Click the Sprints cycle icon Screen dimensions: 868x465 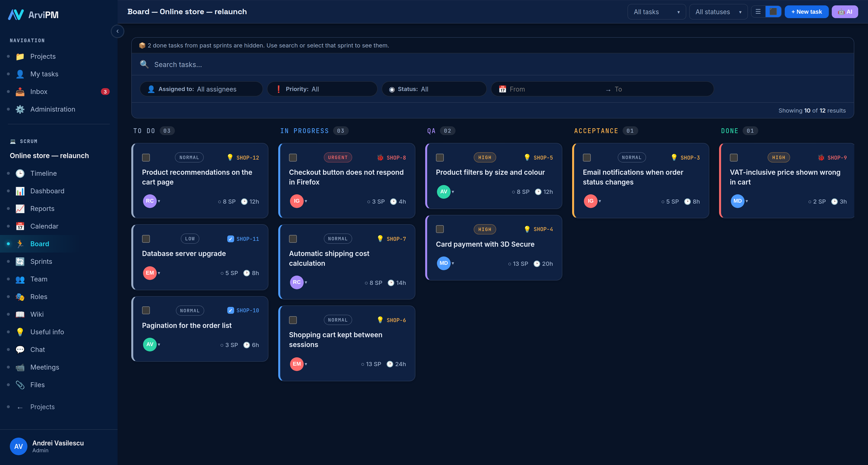[x=20, y=262]
